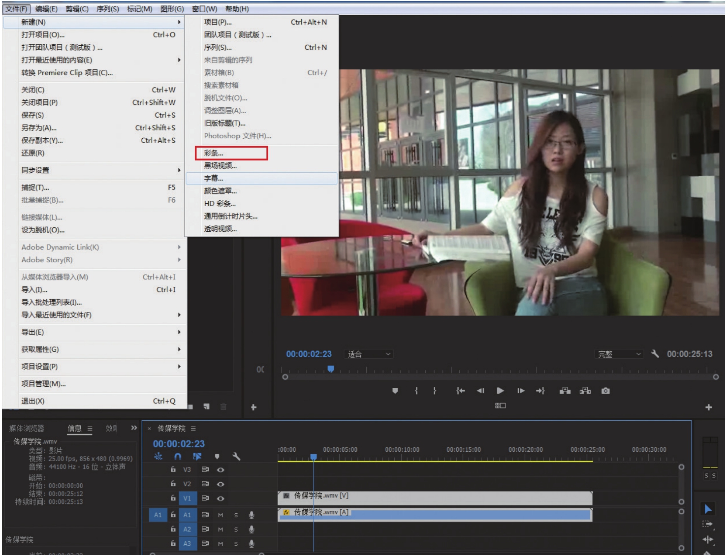Image resolution: width=728 pixels, height=560 pixels.
Task: Open the 适合 zoom level dropdown
Action: 369,354
